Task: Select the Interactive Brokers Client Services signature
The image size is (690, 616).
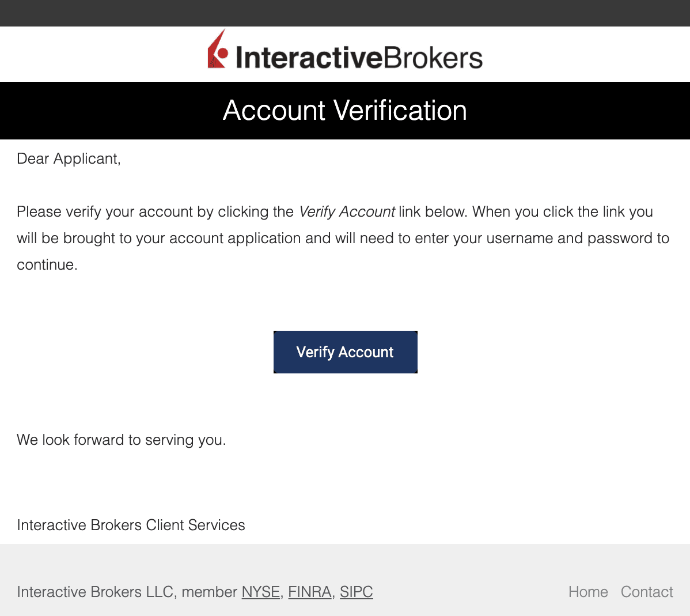Action: point(131,525)
